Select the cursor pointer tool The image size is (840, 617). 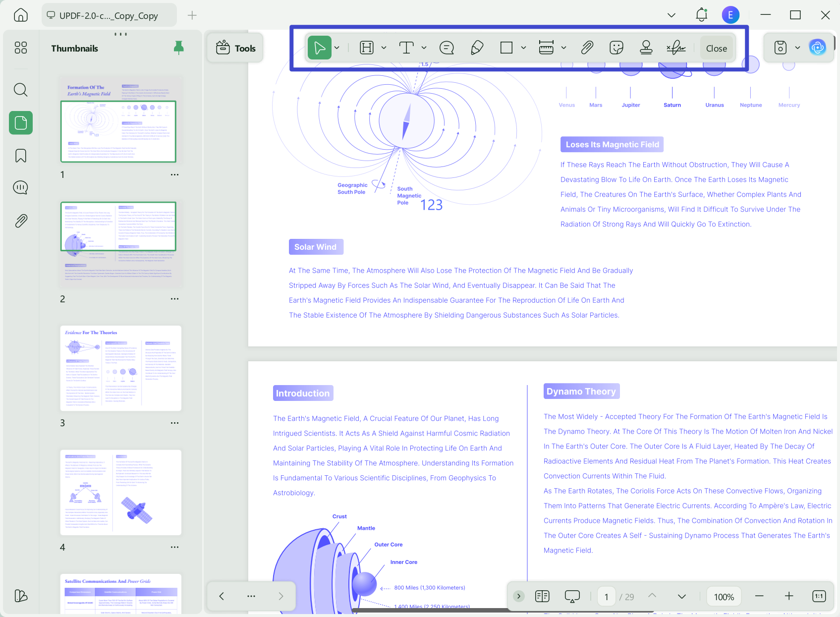pos(320,48)
